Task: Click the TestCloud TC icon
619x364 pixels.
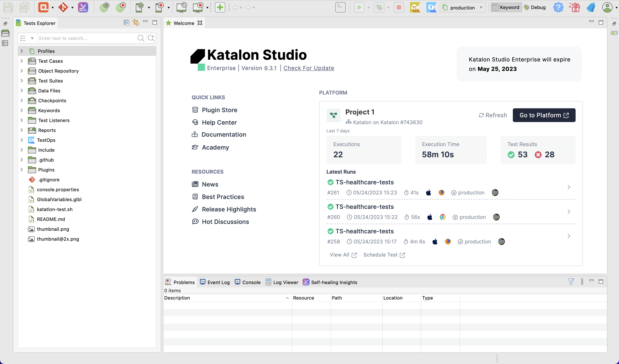Action: pyautogui.click(x=415, y=7)
